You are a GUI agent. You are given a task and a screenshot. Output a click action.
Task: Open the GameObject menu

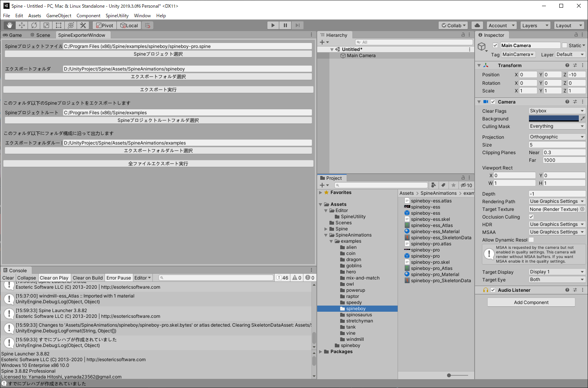coord(59,16)
